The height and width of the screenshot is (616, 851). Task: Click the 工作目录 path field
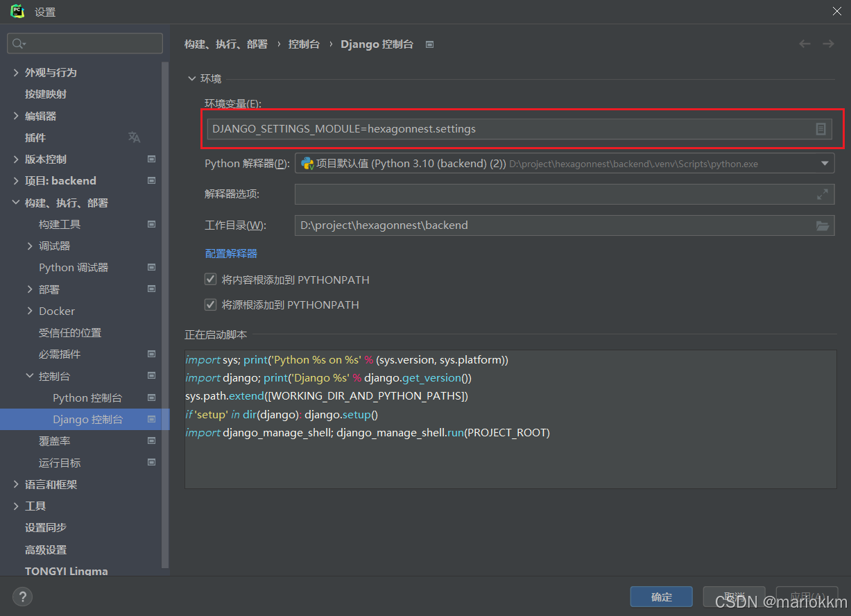565,225
